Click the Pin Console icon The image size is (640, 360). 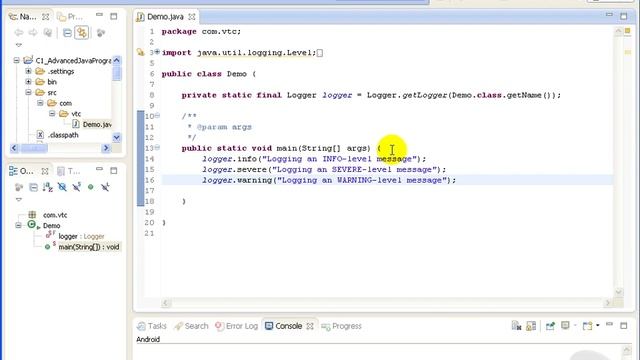tap(550, 326)
